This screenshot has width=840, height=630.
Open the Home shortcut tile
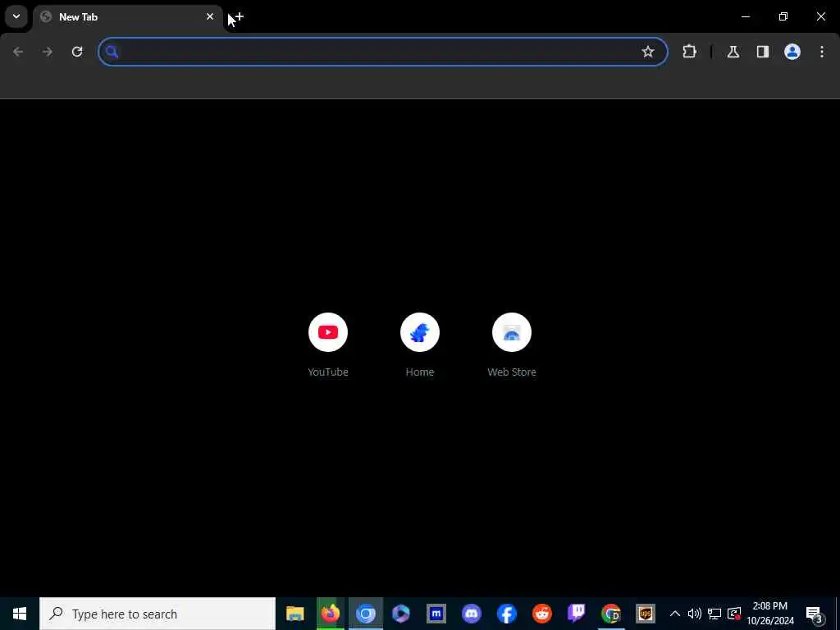[x=420, y=345]
